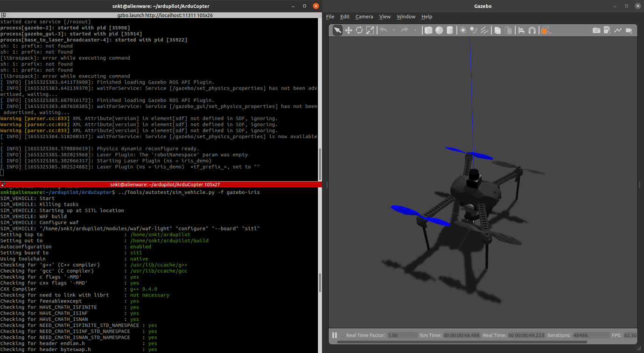
Task: Expand the undo history dropdown arrow
Action: click(x=394, y=30)
